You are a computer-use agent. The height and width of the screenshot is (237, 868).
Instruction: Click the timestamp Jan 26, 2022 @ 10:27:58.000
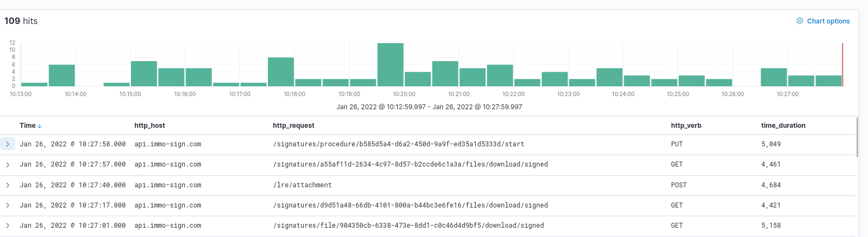tap(73, 144)
